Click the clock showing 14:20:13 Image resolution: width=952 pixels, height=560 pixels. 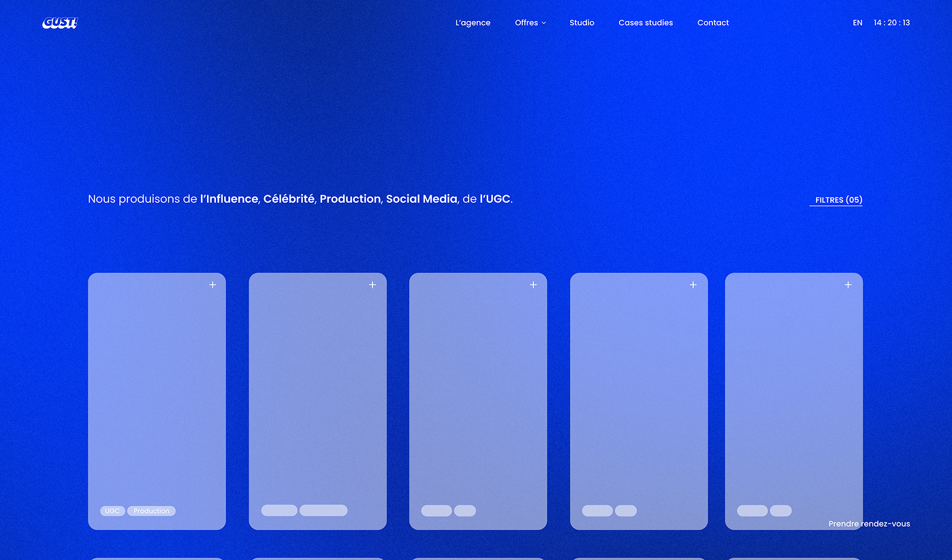click(892, 22)
